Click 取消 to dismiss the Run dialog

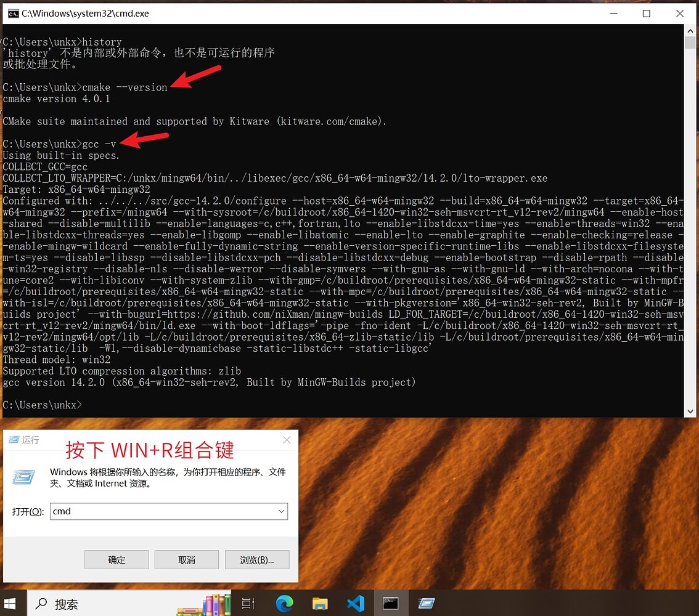(x=186, y=559)
